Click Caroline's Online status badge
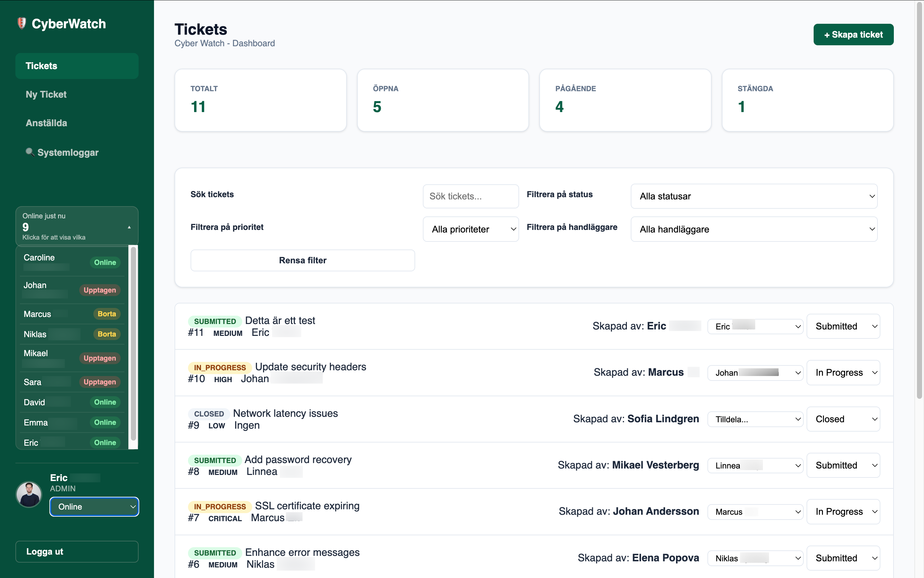924x578 pixels. [x=105, y=262]
